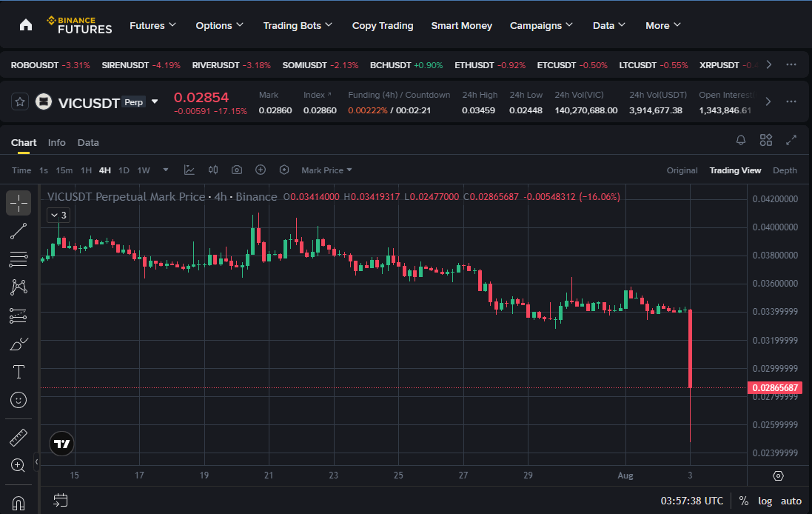Go to the home page icon

tap(25, 25)
